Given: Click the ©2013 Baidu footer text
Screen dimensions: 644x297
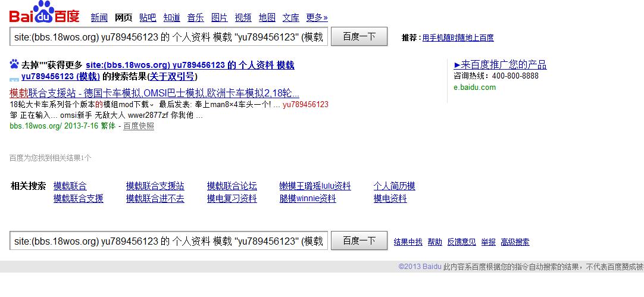Looking at the screenshot, I should tap(420, 267).
